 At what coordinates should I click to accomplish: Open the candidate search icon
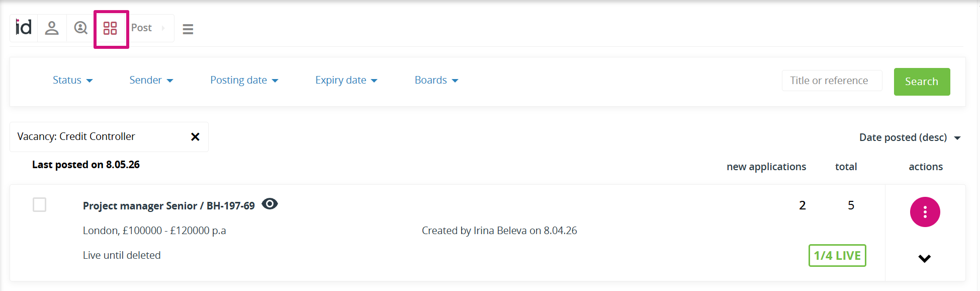(x=80, y=28)
